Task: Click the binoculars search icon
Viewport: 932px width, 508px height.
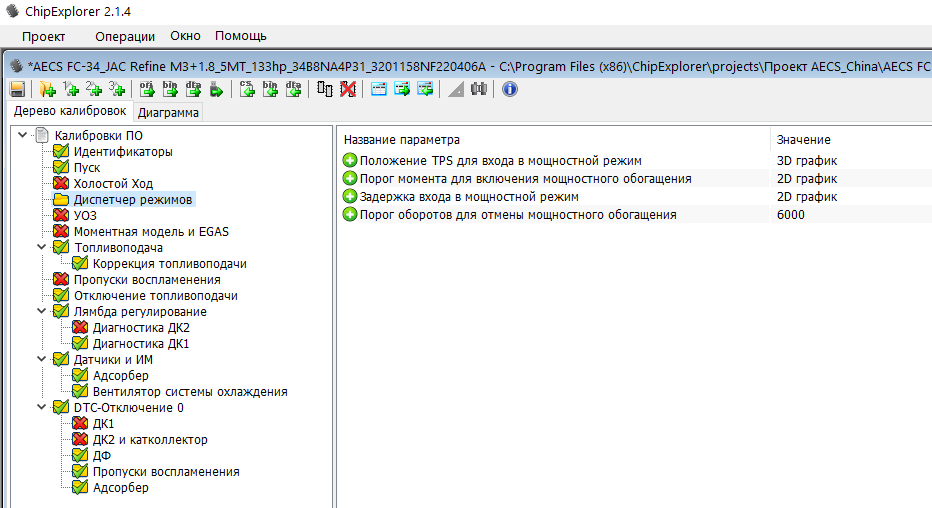Action: (x=479, y=89)
